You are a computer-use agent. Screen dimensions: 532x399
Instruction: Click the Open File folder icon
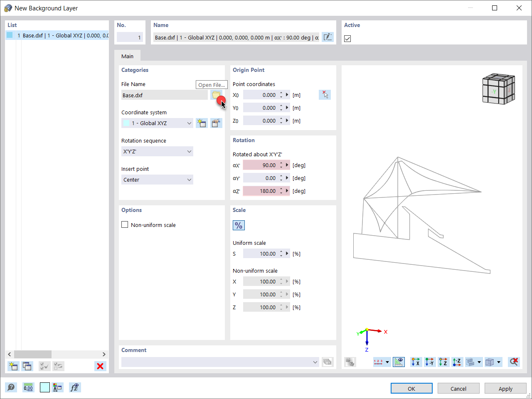[x=216, y=95]
